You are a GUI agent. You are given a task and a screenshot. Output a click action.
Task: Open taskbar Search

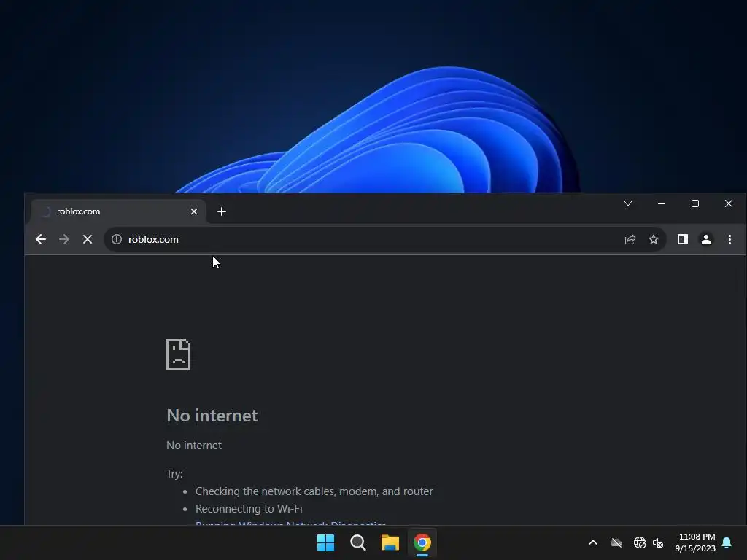pos(357,542)
